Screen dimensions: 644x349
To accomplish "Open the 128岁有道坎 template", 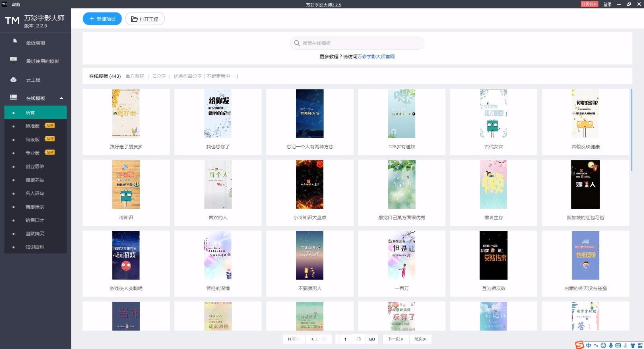I will click(x=402, y=122).
